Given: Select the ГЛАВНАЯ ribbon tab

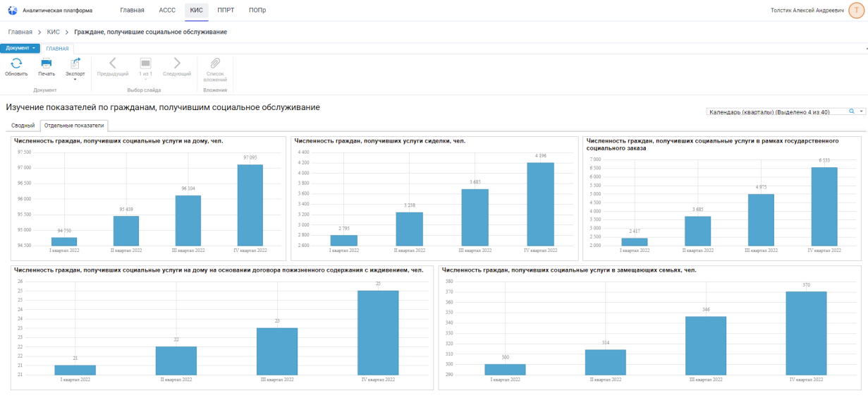Looking at the screenshot, I should [57, 49].
